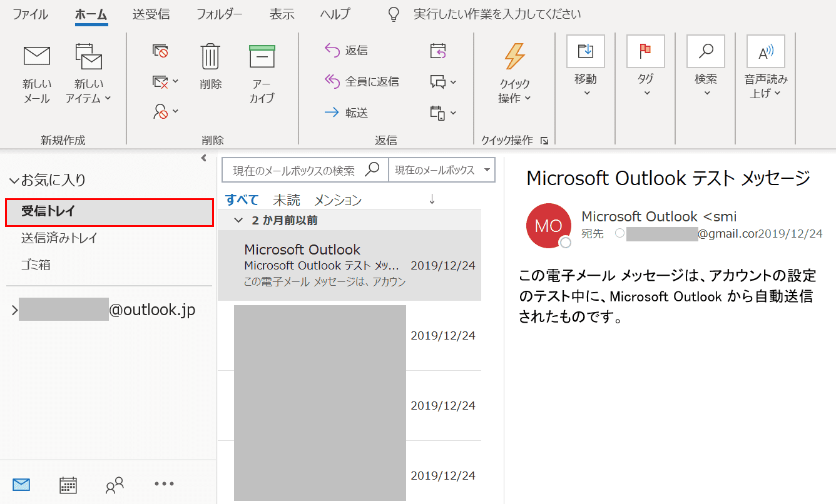The image size is (836, 504).
Task: Switch to Mail view envelope icon
Action: pos(21,484)
